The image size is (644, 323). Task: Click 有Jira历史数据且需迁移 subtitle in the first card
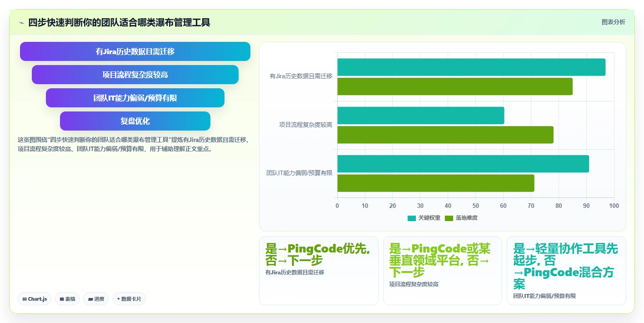[x=295, y=273]
